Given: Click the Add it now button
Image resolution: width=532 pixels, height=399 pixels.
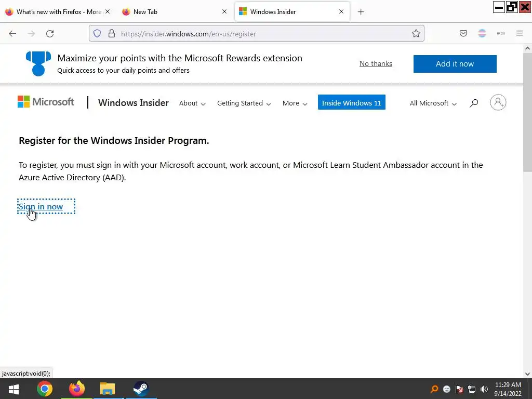Looking at the screenshot, I should [x=455, y=64].
